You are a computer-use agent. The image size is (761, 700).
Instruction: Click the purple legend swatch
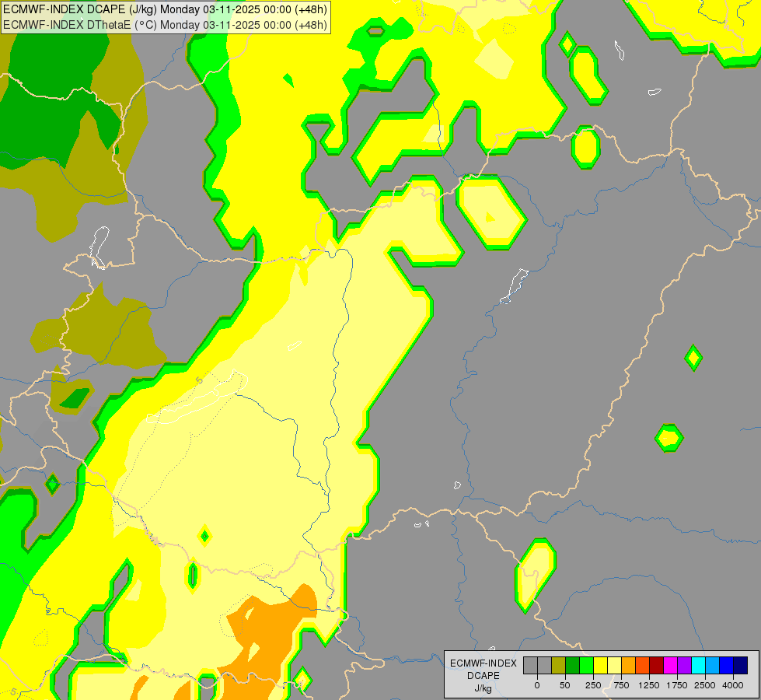point(684,666)
